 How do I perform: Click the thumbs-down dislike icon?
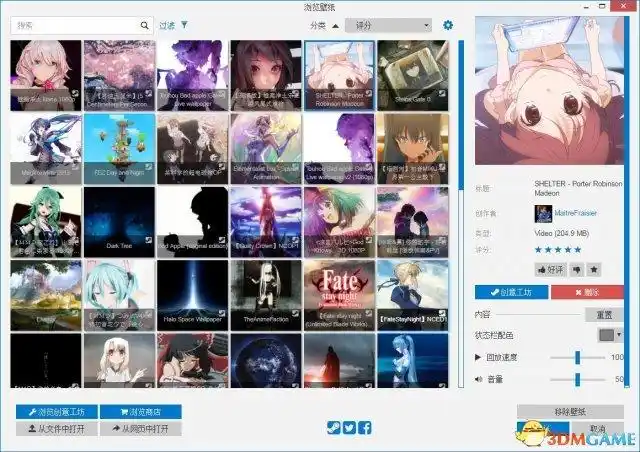tap(576, 269)
